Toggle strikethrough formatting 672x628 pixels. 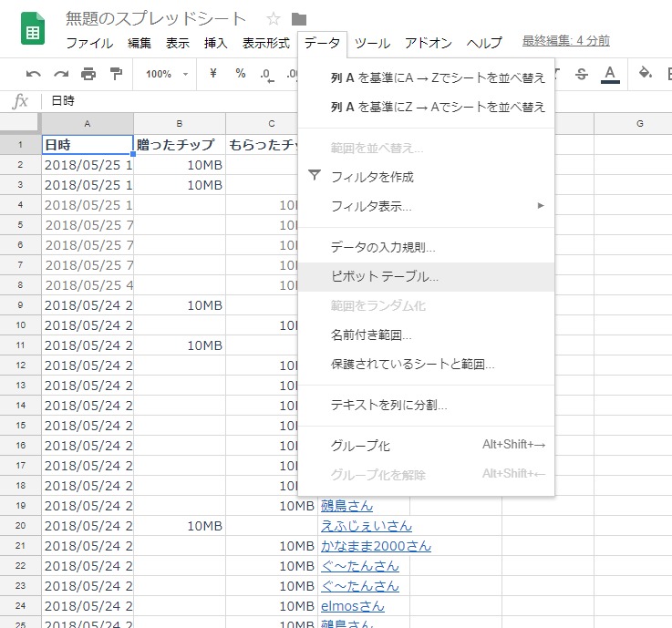point(582,74)
